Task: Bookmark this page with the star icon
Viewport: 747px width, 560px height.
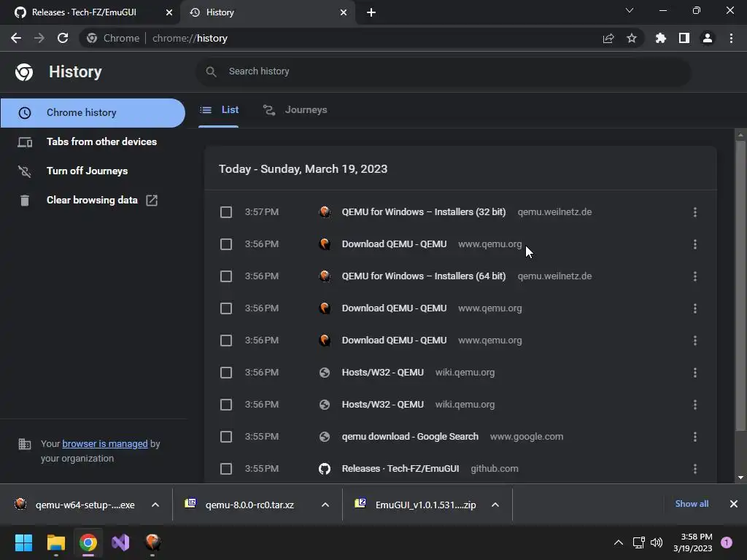Action: click(632, 38)
